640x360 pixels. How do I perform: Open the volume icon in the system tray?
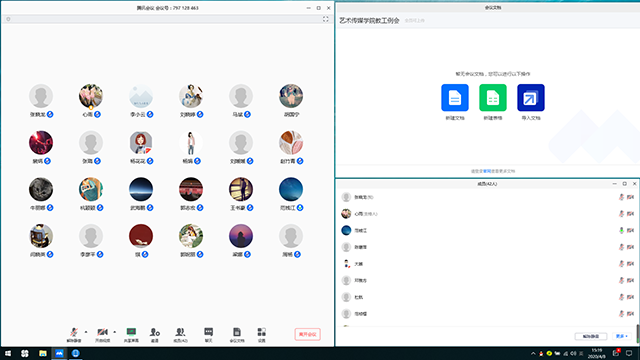point(573,353)
